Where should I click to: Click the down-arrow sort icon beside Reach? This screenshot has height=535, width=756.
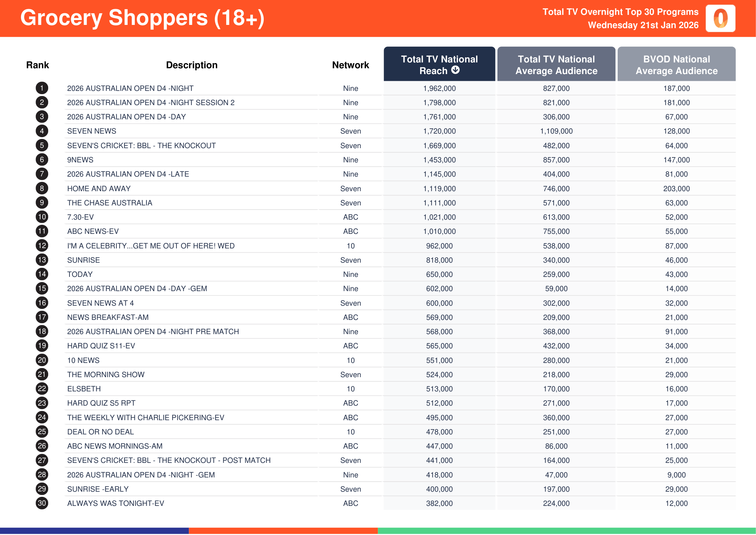point(455,70)
